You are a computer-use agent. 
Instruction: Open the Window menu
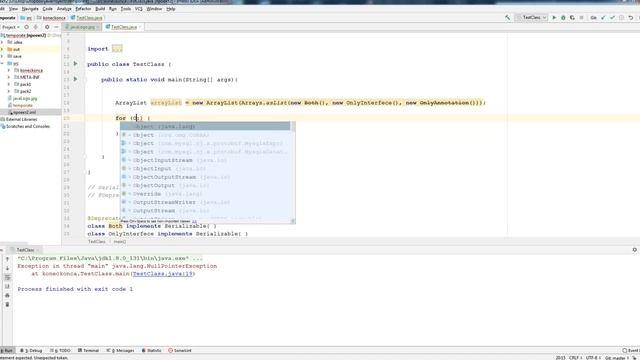(154, 9)
